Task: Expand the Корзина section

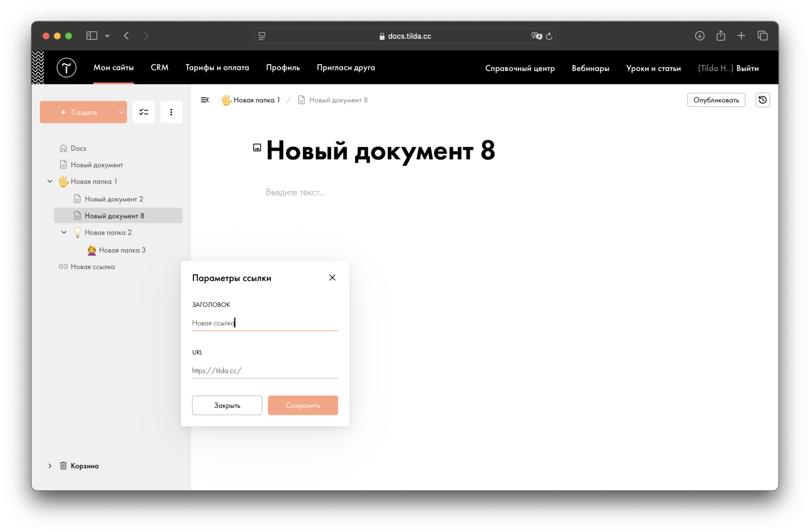Action: pyautogui.click(x=50, y=466)
